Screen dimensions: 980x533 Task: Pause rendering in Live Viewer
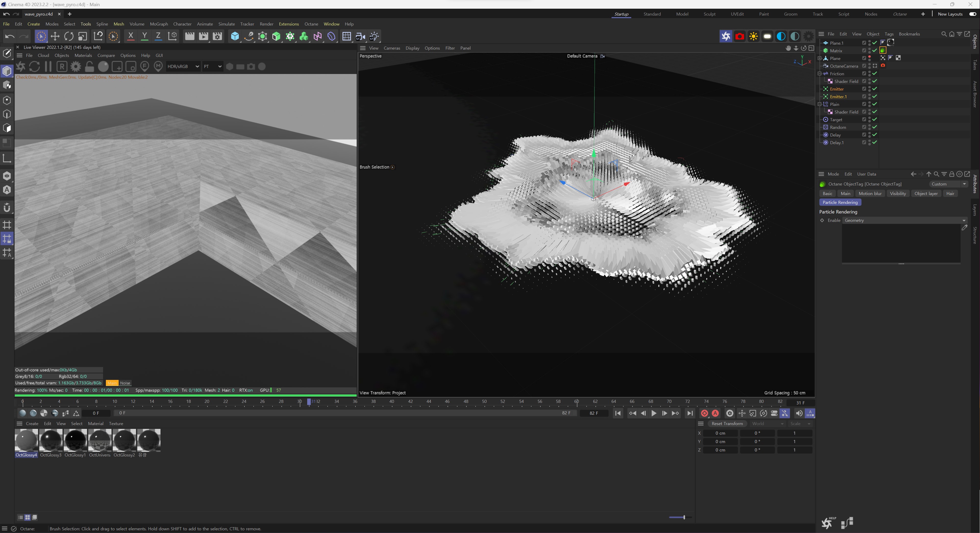(48, 67)
